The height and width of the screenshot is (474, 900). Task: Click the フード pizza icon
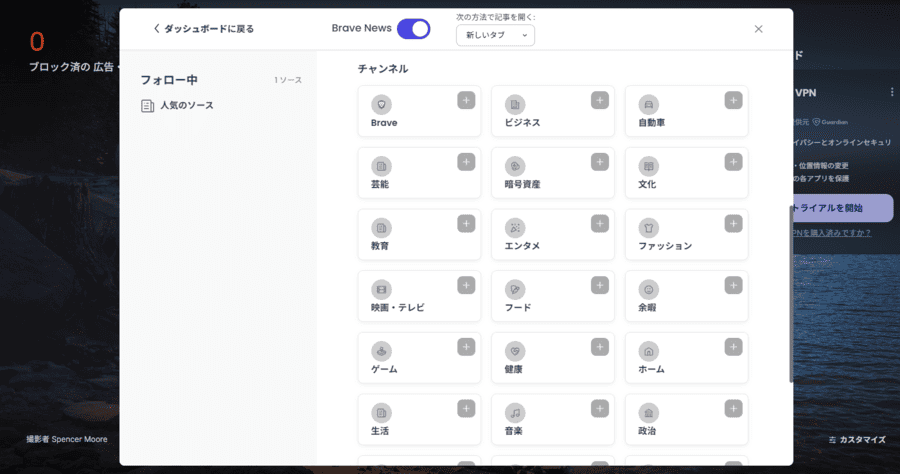coord(515,289)
